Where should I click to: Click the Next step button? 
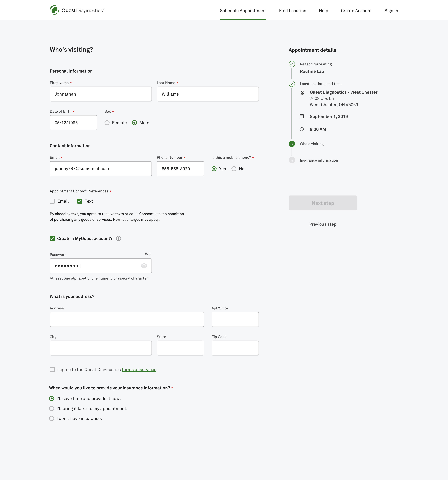[323, 203]
